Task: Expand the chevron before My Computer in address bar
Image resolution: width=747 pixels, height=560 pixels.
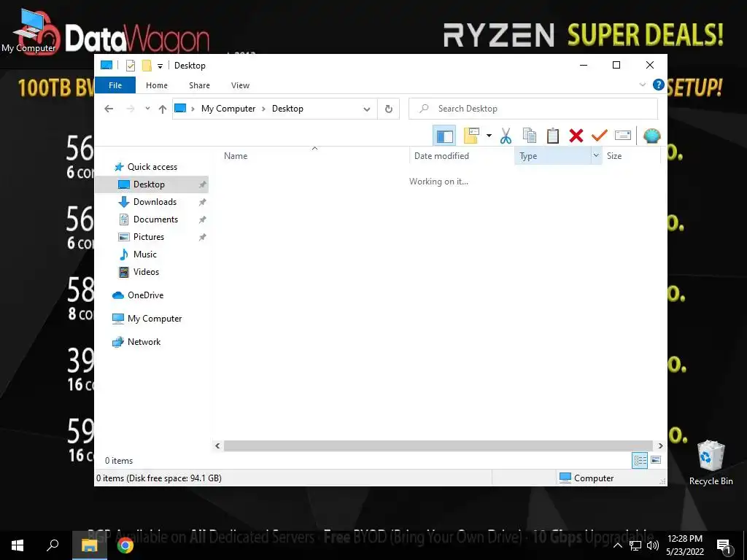Action: [x=193, y=109]
